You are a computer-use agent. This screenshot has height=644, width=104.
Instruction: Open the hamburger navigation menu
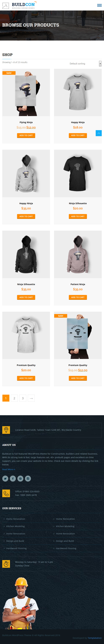pyautogui.click(x=99, y=5)
